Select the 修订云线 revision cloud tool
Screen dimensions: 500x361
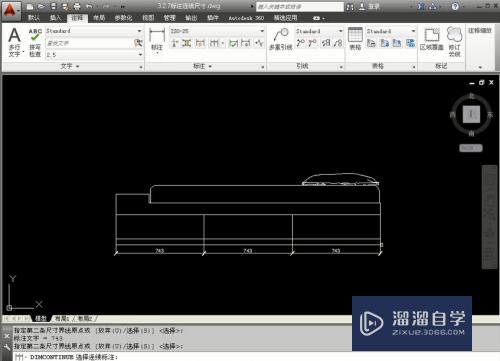454,42
